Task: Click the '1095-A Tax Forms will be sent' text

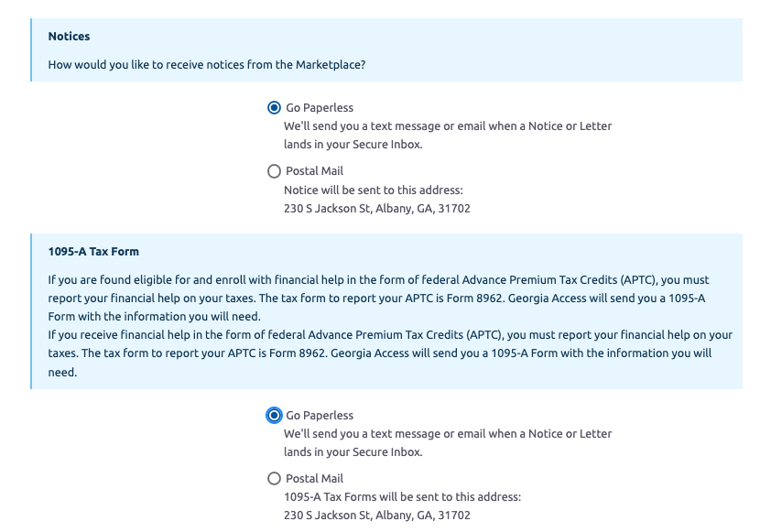Action: pos(402,496)
